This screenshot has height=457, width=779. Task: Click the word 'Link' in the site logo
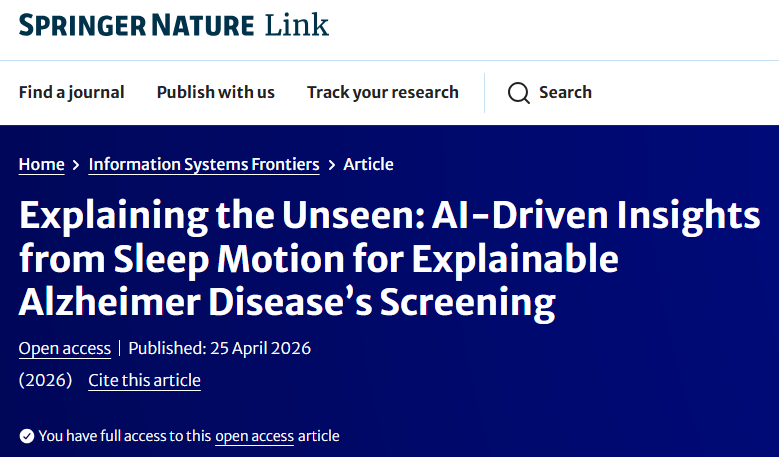point(296,25)
